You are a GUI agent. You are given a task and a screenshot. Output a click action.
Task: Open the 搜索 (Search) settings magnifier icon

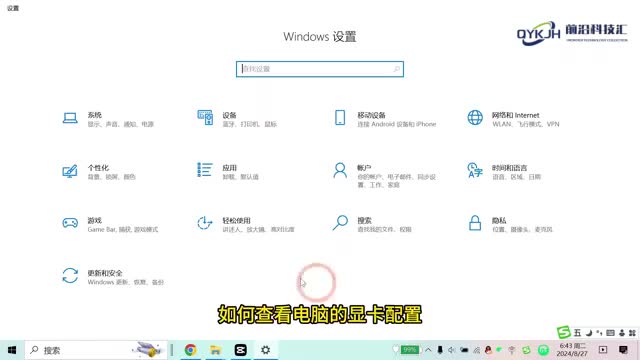[x=340, y=223]
